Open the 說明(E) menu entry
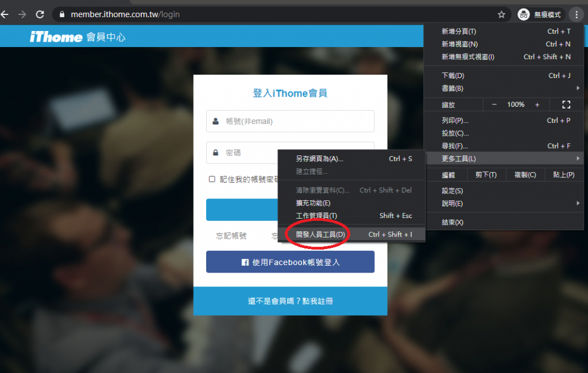588x373 pixels. [504, 204]
